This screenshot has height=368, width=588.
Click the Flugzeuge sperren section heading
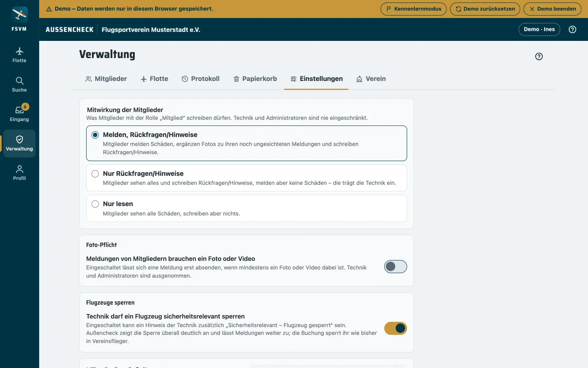tap(110, 303)
